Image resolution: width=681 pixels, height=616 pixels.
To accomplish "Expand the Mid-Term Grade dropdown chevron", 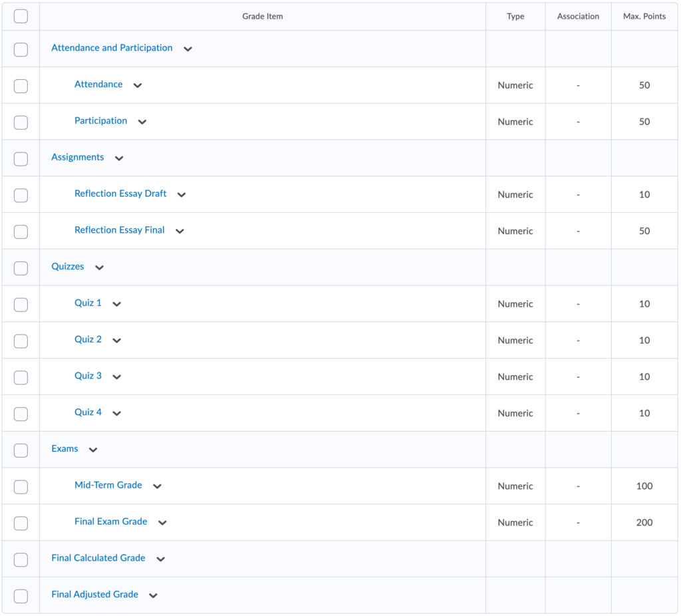I will click(x=157, y=486).
